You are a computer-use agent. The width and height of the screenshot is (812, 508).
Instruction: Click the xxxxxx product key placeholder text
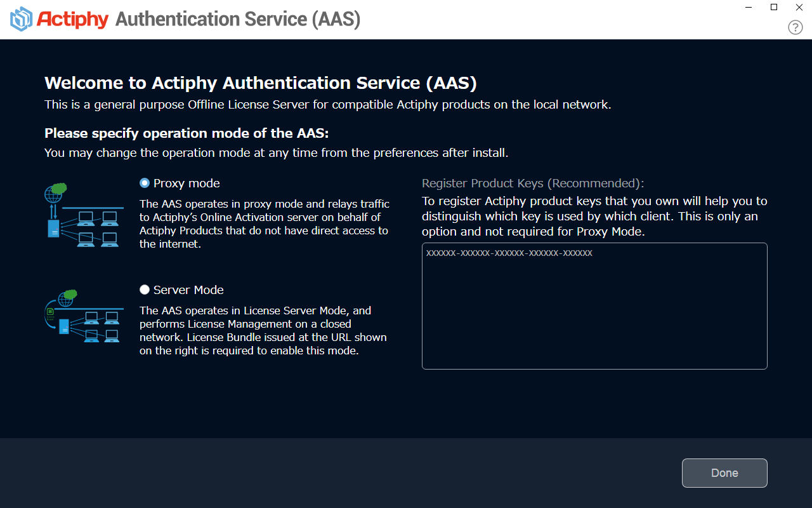509,253
